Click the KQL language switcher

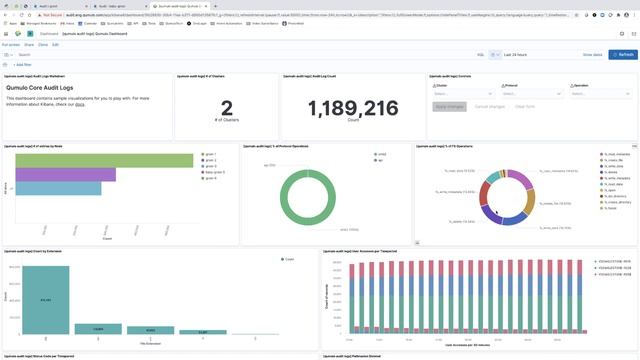(480, 55)
